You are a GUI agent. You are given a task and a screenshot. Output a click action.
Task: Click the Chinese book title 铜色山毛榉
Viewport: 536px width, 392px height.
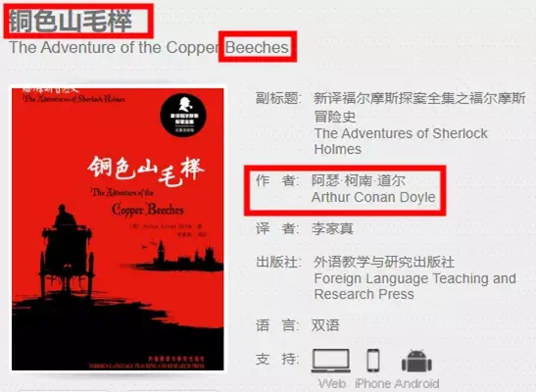[71, 22]
